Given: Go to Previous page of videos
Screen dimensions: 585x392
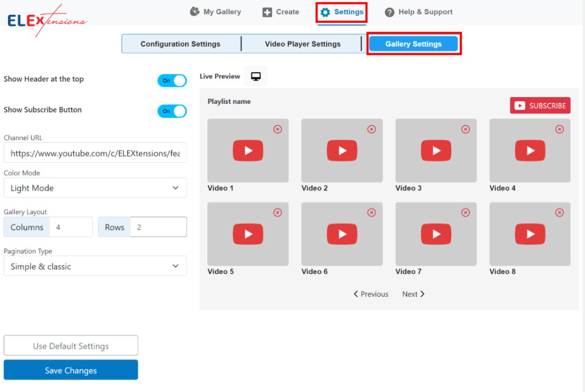Looking at the screenshot, I should tap(371, 294).
